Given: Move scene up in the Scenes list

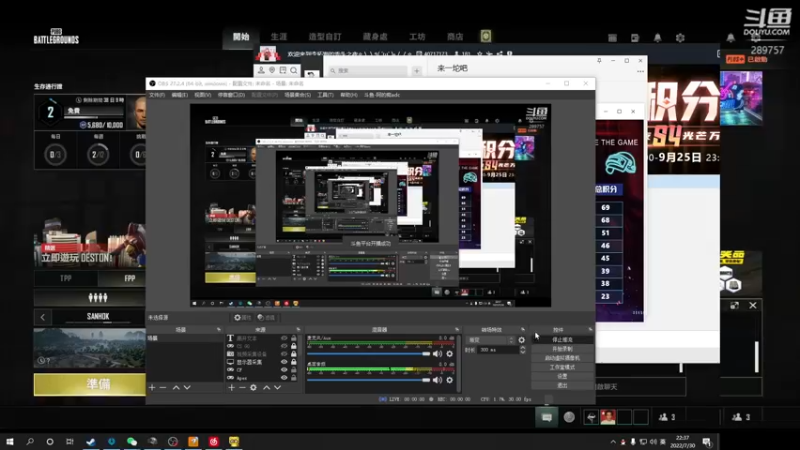Looking at the screenshot, I should (176, 388).
